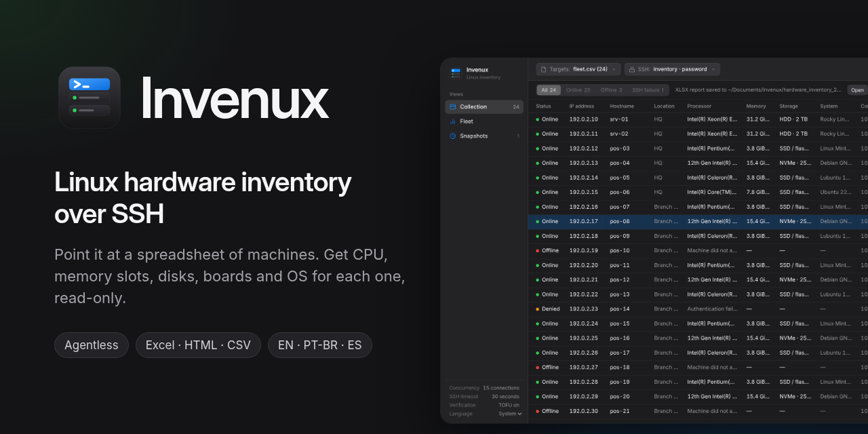
Task: Click the Fleet bar chart icon
Action: coord(453,121)
